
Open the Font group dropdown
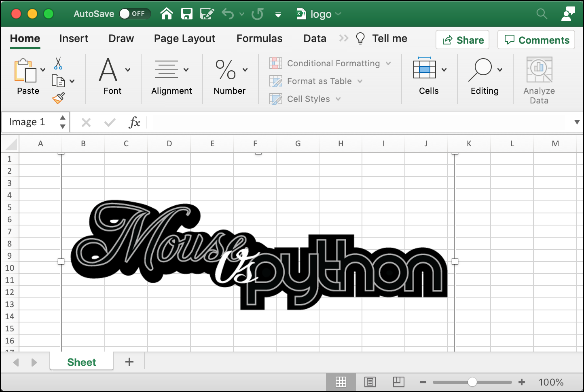[x=128, y=70]
